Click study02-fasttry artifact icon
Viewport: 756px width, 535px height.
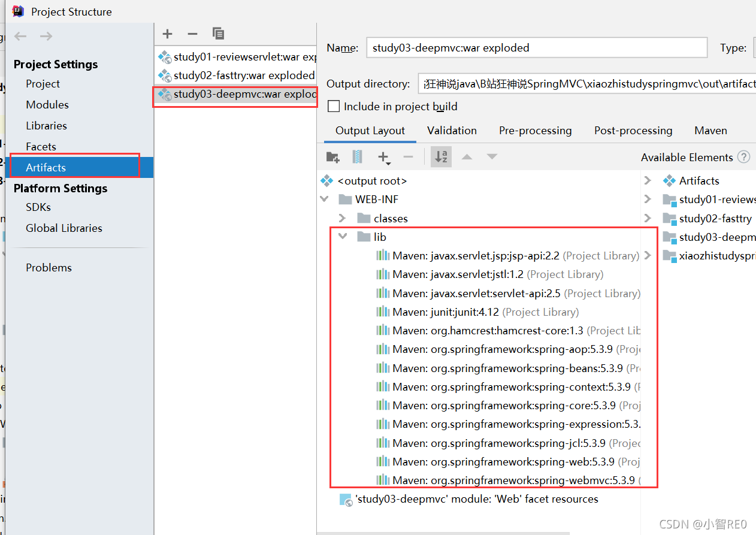[165, 75]
